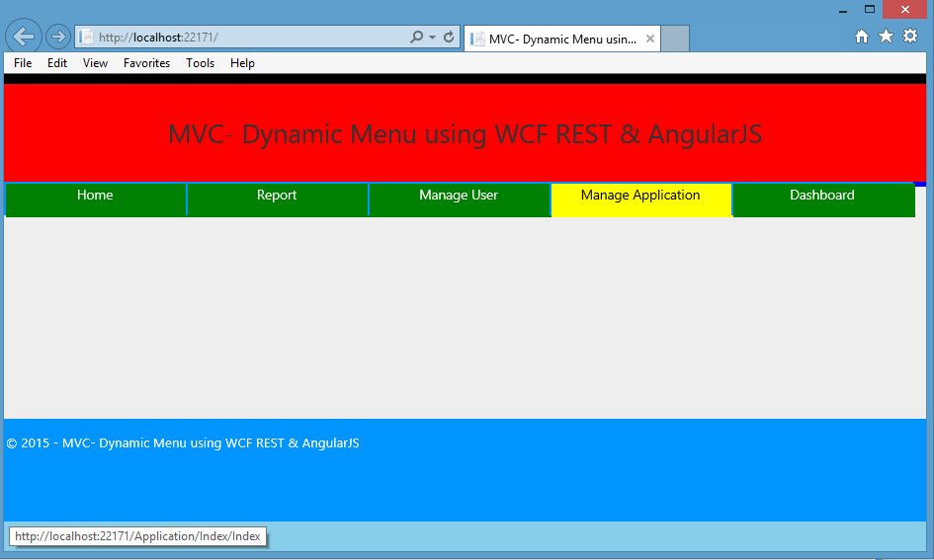Open Favorites star icon
Screen dimensions: 934x560
[886, 37]
